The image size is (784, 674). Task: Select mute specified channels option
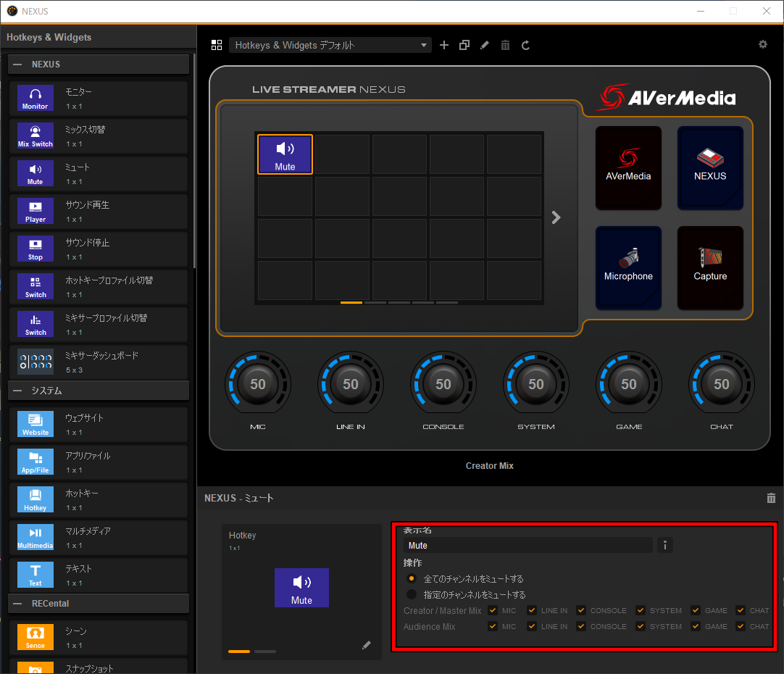412,594
